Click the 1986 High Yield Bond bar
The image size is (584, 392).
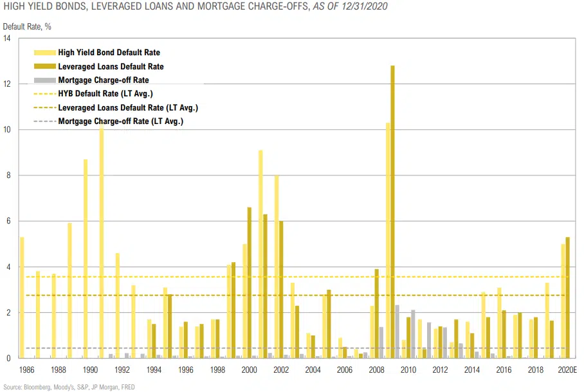(22, 297)
